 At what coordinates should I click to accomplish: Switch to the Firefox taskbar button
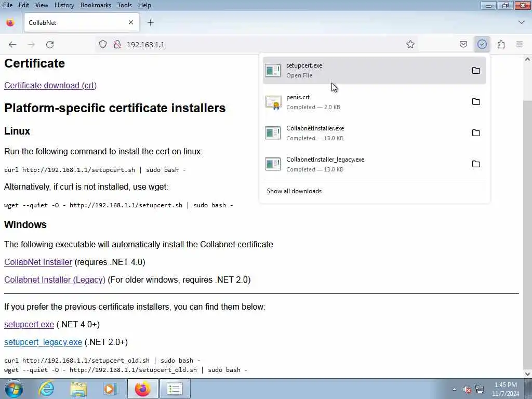point(142,389)
